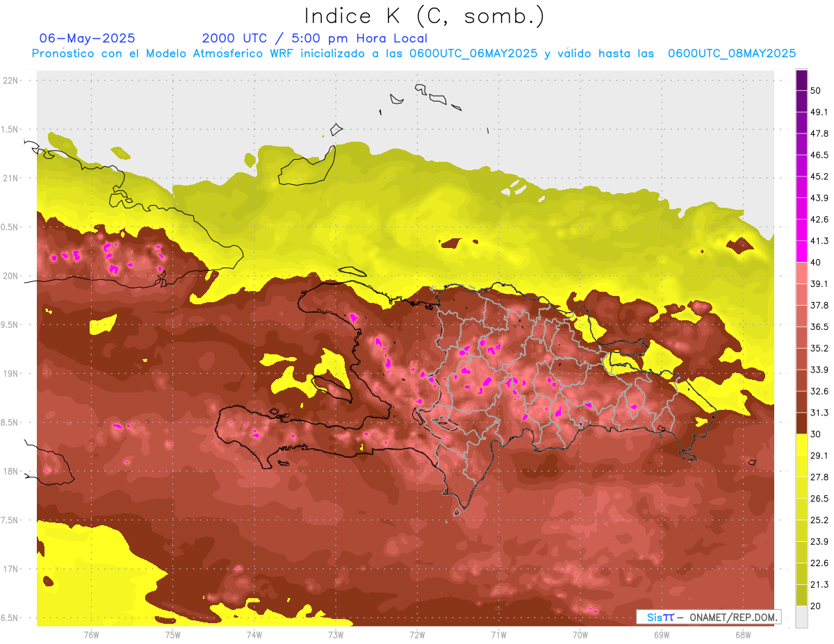Click the colorbar value "47.8"
The width and height of the screenshot is (834, 644).
click(x=819, y=133)
